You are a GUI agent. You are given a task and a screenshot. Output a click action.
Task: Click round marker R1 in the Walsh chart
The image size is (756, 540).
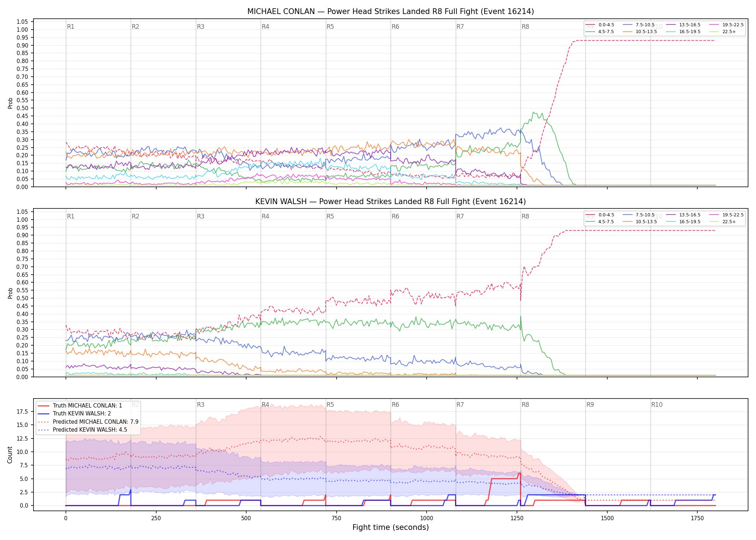pyautogui.click(x=71, y=216)
